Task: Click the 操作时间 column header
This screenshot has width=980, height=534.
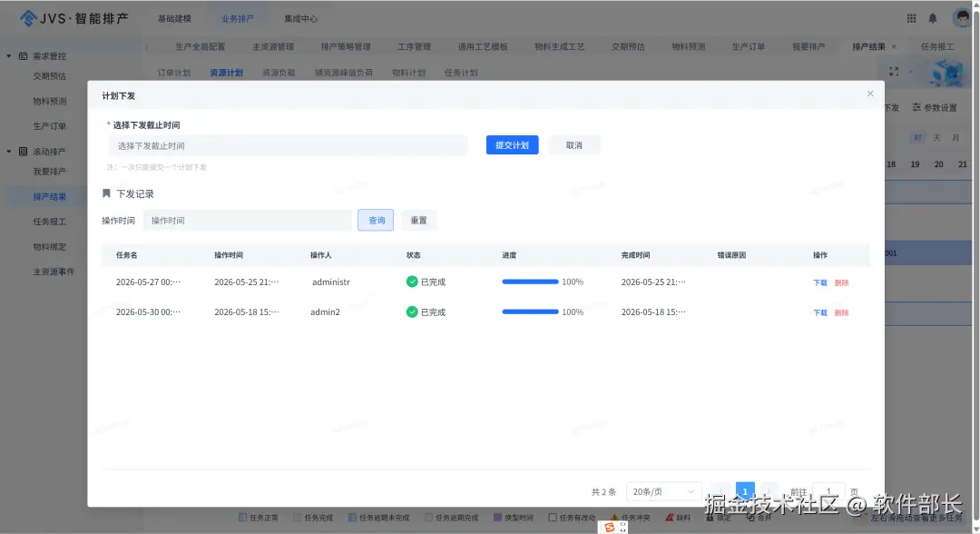Action: coord(228,255)
